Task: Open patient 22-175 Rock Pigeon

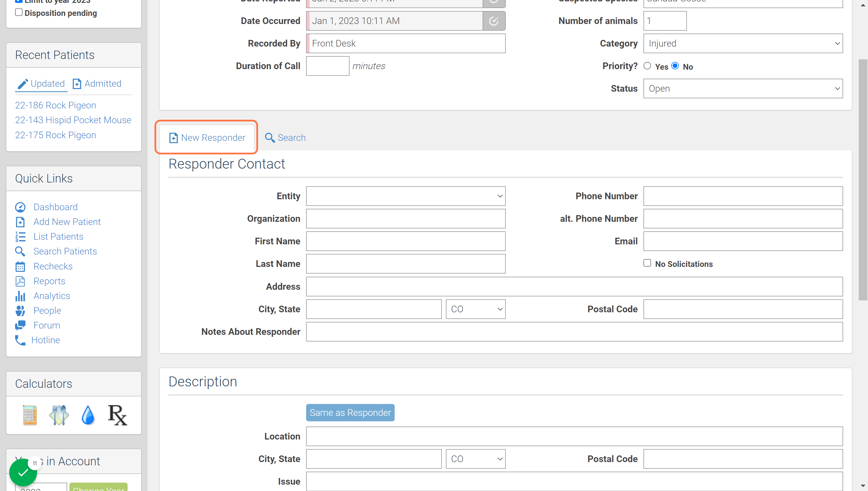Action: tap(56, 135)
